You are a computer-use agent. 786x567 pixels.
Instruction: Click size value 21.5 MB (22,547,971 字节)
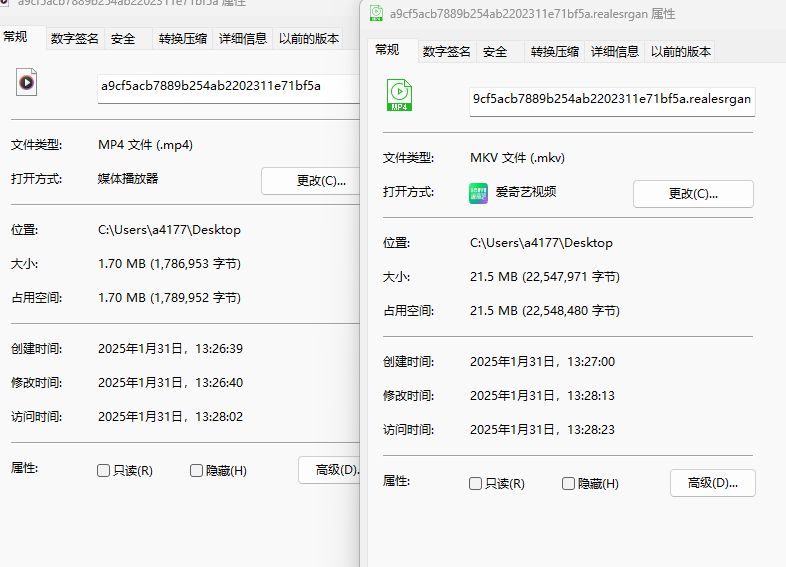point(545,277)
